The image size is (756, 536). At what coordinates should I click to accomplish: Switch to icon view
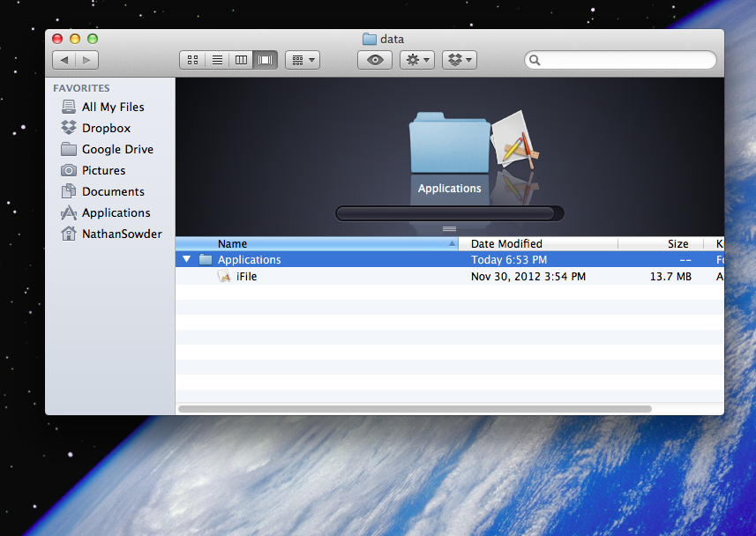click(191, 60)
